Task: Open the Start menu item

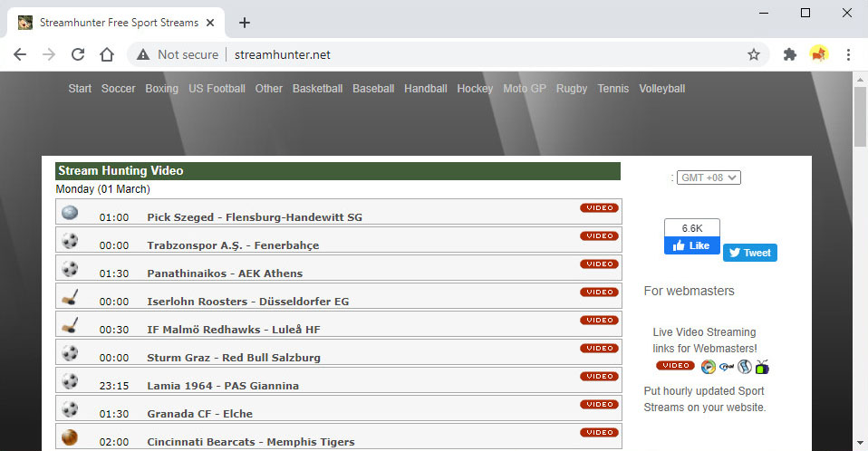Action: coord(80,89)
